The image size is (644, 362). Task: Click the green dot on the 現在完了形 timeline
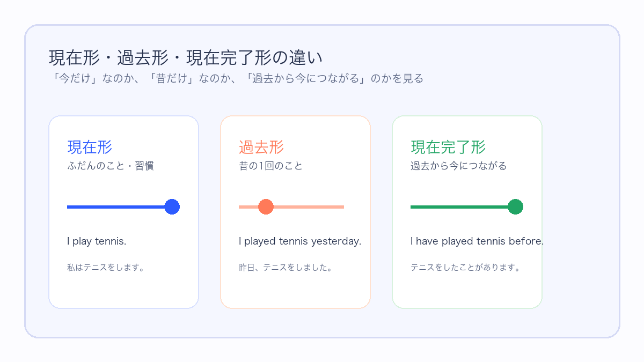coord(515,206)
